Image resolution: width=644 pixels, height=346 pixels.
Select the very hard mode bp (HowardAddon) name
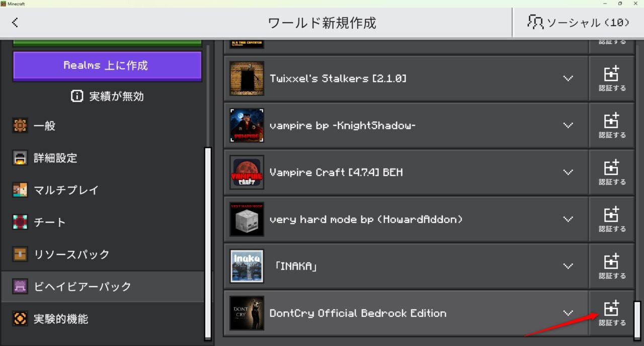pos(366,219)
